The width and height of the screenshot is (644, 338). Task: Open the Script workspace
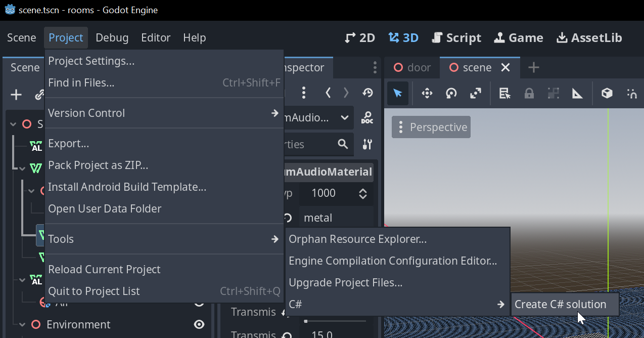point(456,38)
